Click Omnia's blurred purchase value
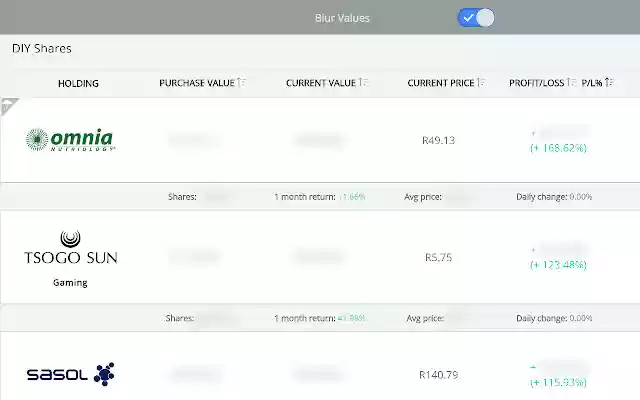The width and height of the screenshot is (640, 400). pos(195,140)
